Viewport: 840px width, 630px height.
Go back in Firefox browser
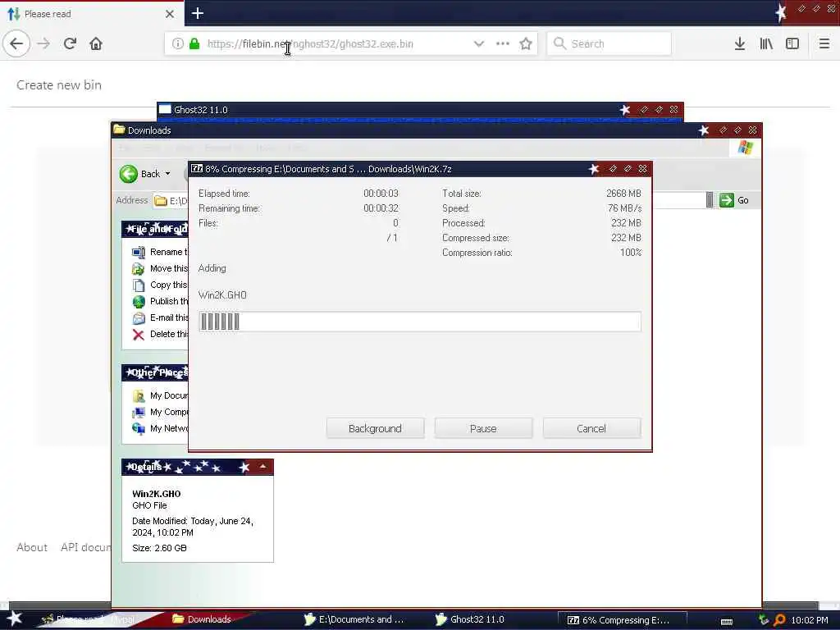click(16, 44)
